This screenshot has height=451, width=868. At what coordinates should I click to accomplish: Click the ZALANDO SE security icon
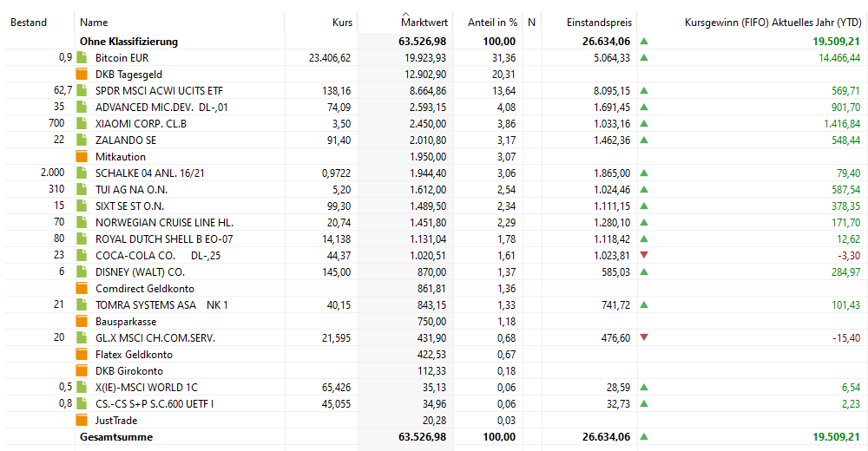coord(82,141)
